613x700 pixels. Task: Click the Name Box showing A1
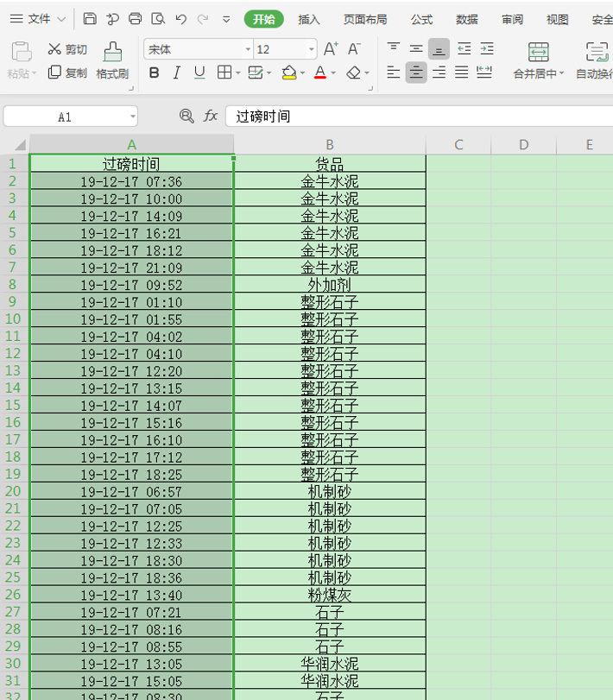pyautogui.click(x=65, y=117)
